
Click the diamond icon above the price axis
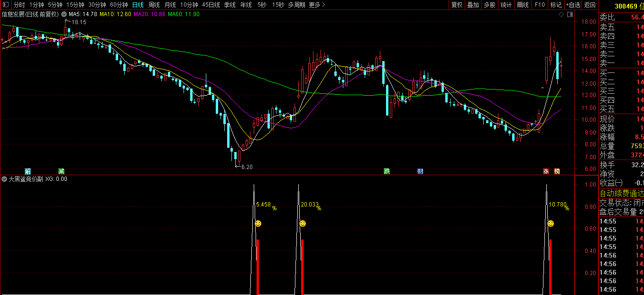click(561, 15)
